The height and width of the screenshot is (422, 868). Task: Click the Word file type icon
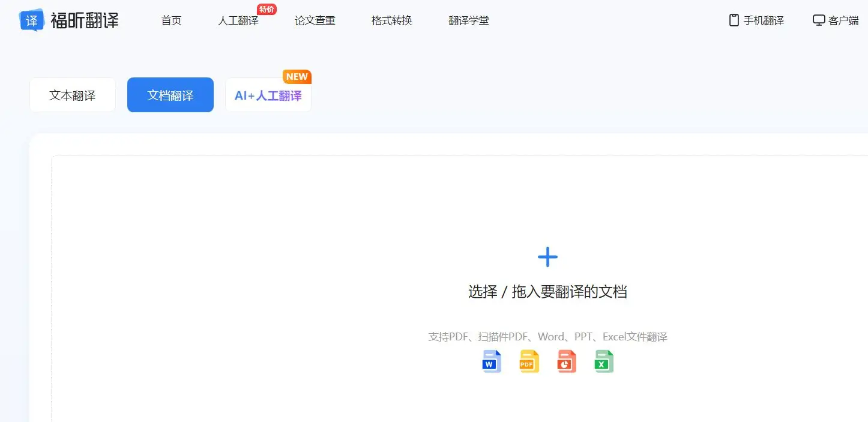[x=492, y=361]
